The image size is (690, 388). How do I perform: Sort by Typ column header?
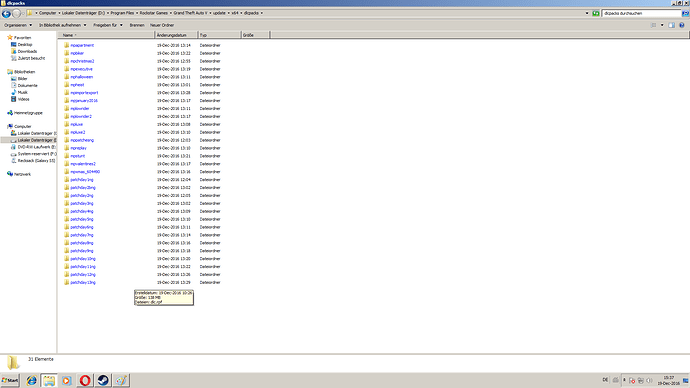click(220, 35)
